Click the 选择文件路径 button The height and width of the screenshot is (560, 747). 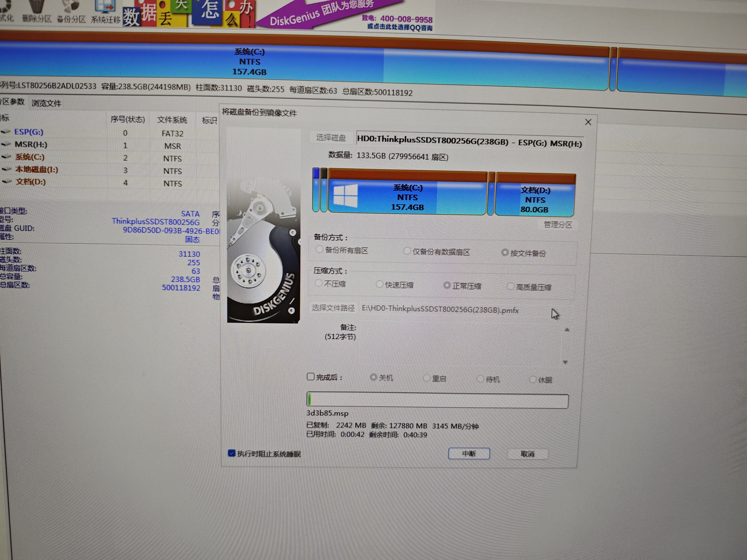pyautogui.click(x=333, y=308)
